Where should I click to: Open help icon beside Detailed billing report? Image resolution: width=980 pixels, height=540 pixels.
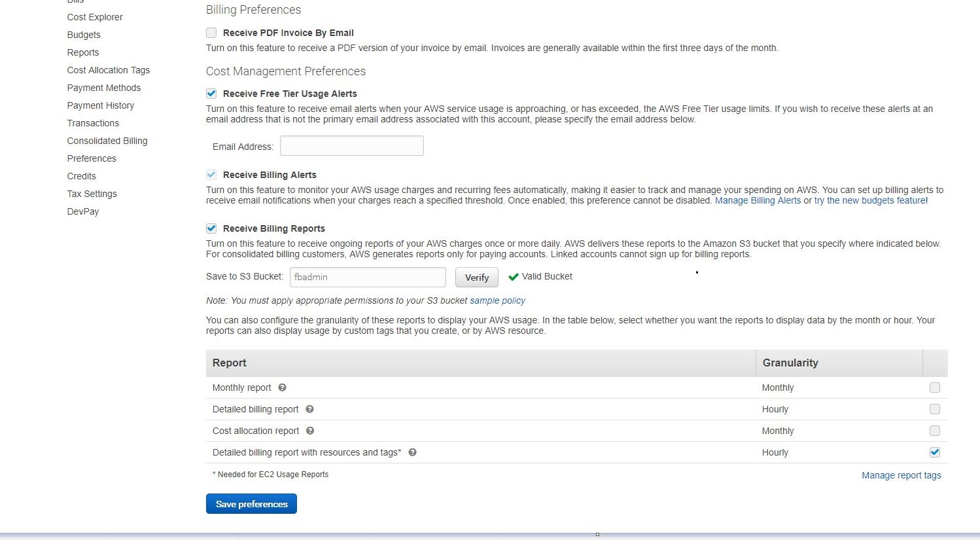pyautogui.click(x=309, y=409)
